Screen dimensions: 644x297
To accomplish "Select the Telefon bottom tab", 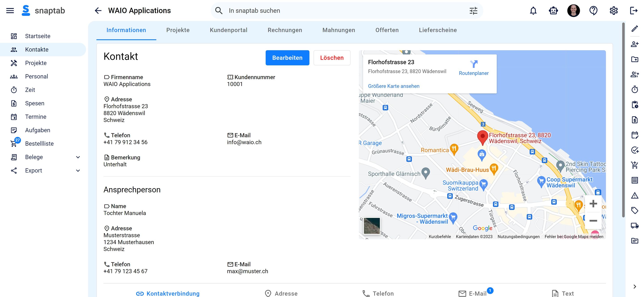I will 378,293.
